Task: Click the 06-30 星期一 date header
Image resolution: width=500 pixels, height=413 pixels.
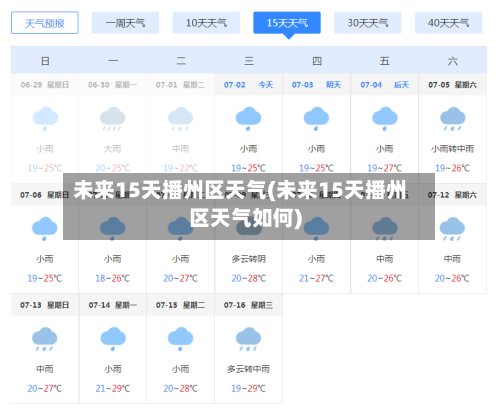Action: point(112,85)
